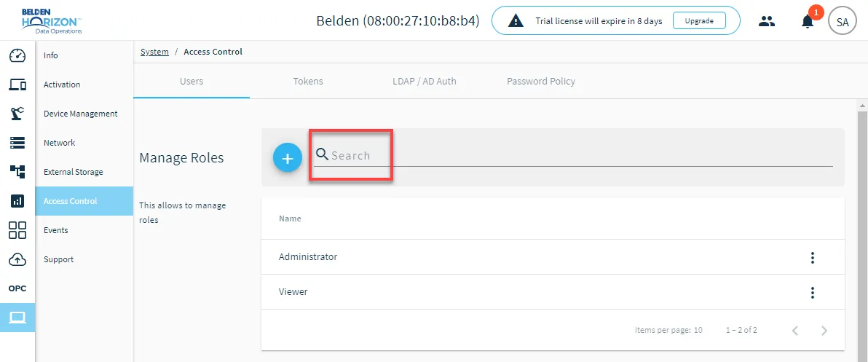Open the Password Policy tab
This screenshot has width=868, height=362.
tap(541, 82)
